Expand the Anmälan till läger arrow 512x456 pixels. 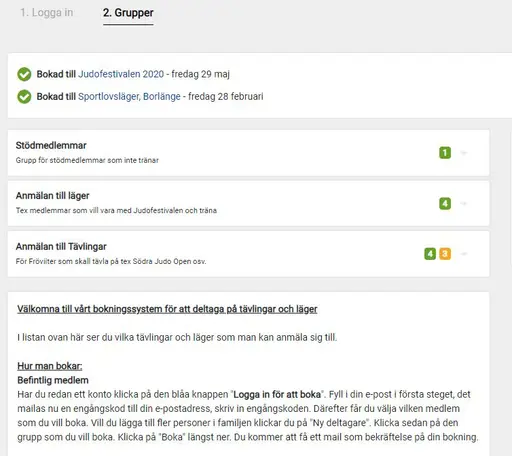(463, 203)
